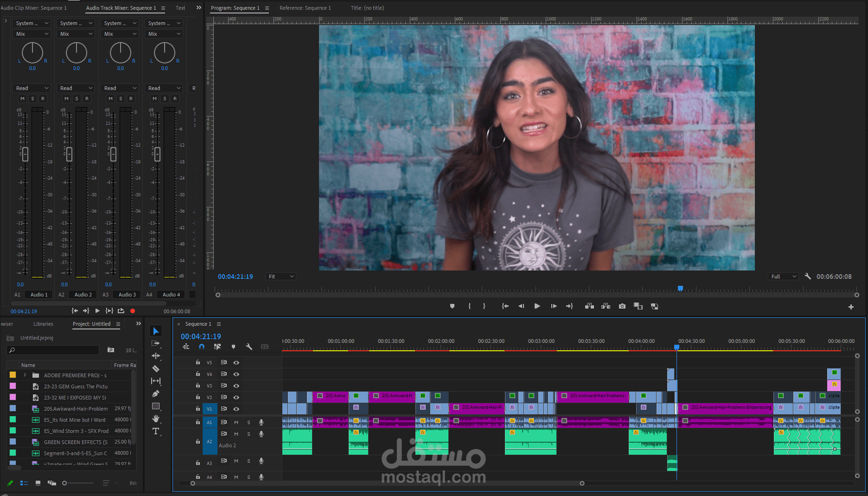Image resolution: width=868 pixels, height=496 pixels.
Task: Open Audio 4 automation mode Read dropdown
Action: tap(164, 88)
